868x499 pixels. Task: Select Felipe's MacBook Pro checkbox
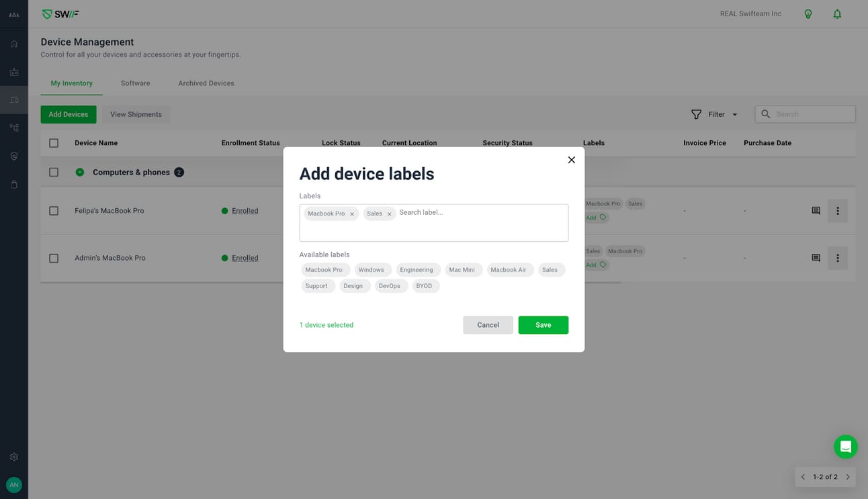point(54,211)
